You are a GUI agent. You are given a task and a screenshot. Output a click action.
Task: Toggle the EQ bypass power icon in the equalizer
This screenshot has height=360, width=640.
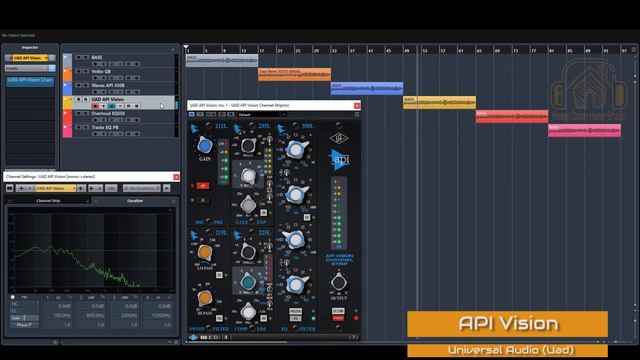tap(13, 297)
